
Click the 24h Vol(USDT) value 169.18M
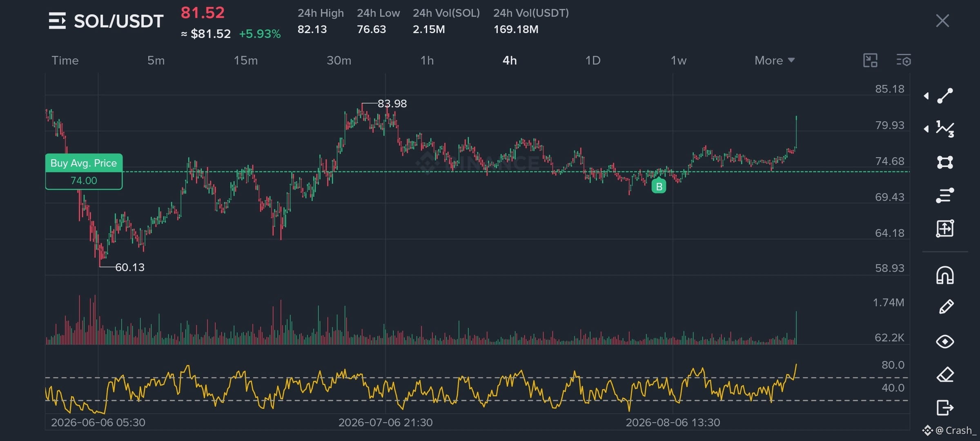click(516, 29)
